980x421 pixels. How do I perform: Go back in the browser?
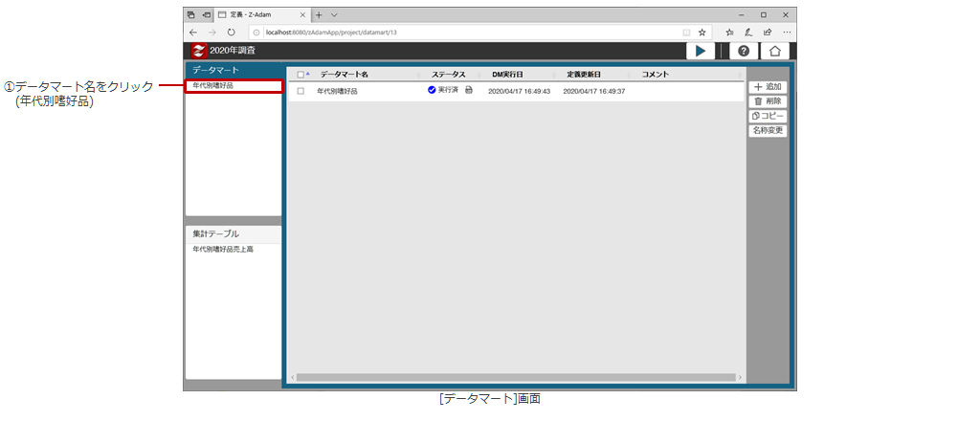193,32
